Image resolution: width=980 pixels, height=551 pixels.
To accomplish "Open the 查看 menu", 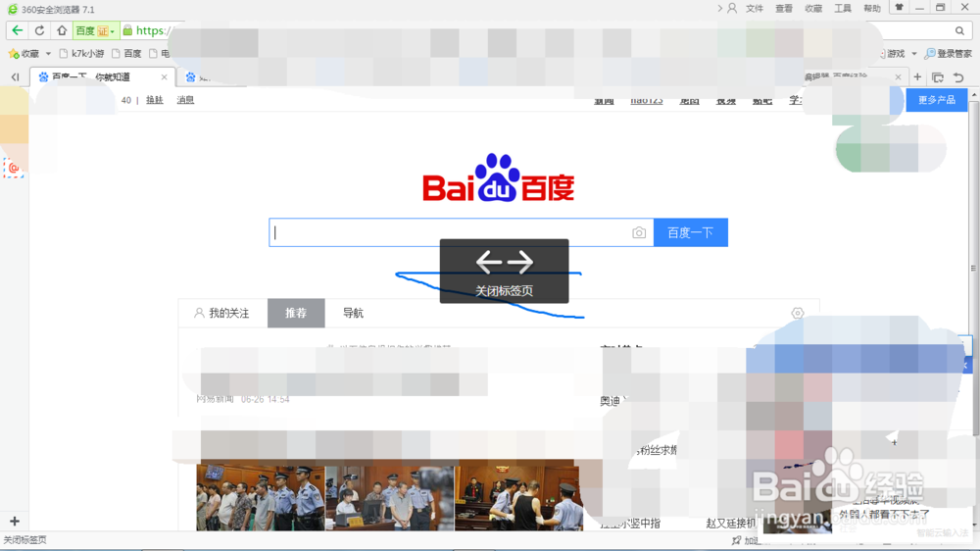I will (784, 9).
